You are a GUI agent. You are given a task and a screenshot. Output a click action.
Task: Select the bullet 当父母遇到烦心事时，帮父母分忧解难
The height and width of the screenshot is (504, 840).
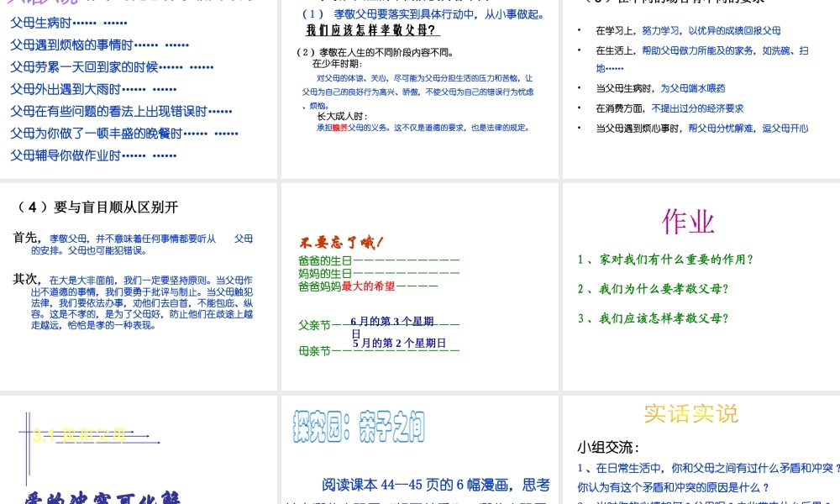pyautogui.click(x=701, y=128)
